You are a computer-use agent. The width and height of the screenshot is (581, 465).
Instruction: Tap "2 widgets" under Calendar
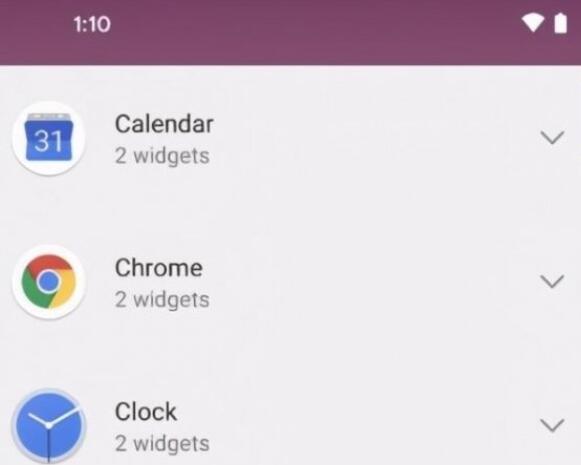coord(162,156)
